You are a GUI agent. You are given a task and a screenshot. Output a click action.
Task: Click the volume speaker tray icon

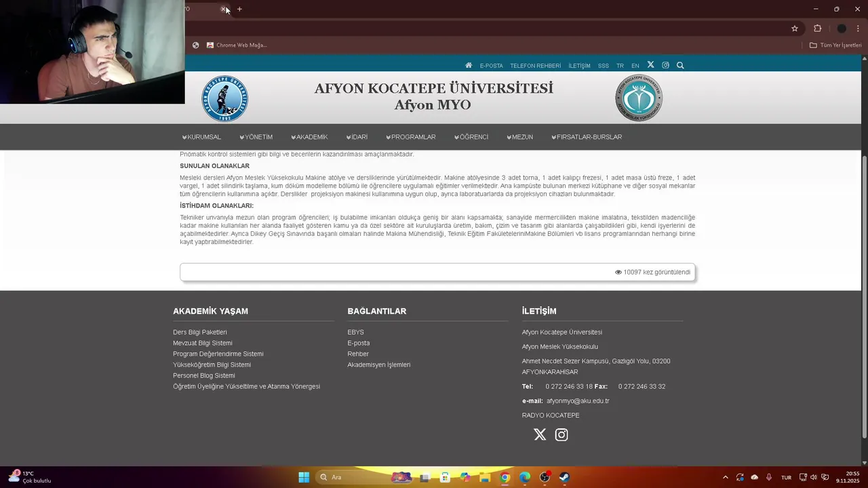814,477
